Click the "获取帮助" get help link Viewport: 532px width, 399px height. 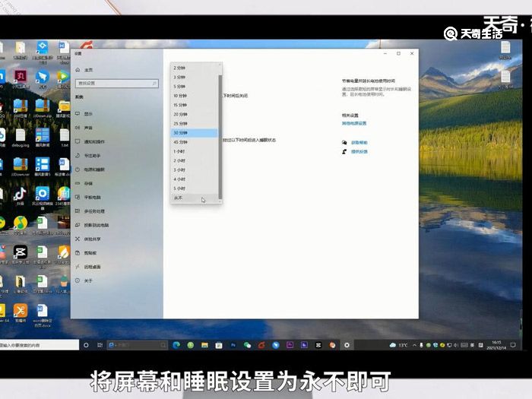pos(359,143)
